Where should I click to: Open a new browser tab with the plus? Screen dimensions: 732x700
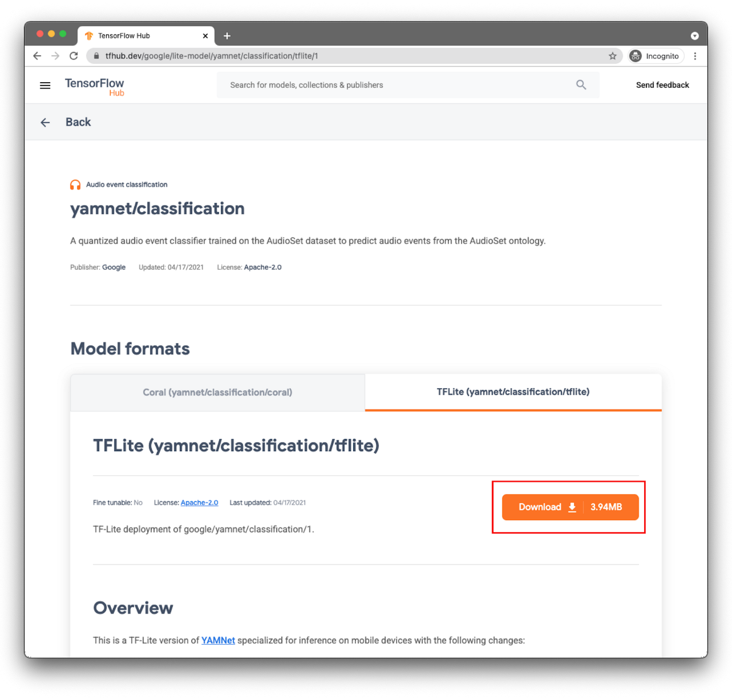coord(227,36)
